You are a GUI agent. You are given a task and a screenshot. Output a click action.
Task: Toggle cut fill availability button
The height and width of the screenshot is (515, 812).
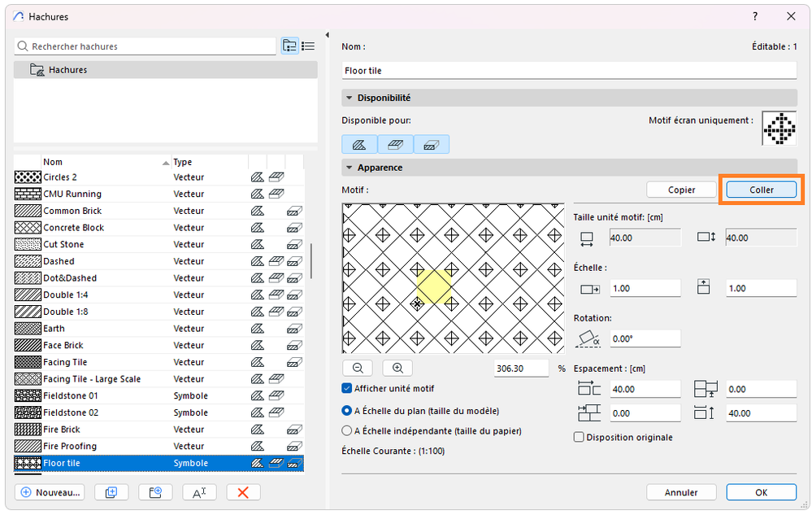[432, 145]
